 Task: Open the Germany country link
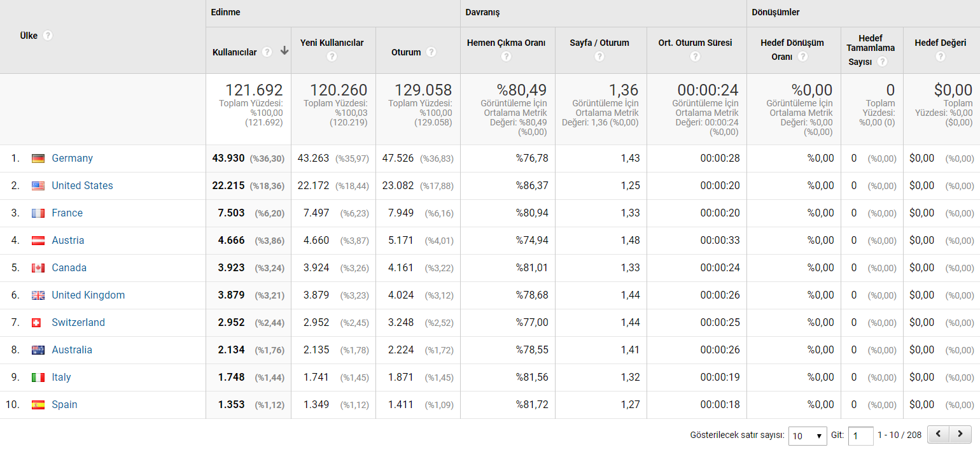[x=73, y=159]
